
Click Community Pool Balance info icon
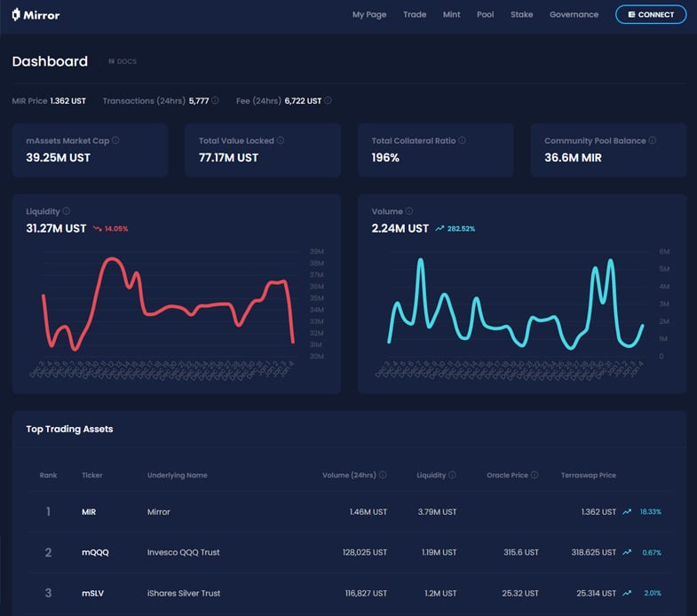652,140
